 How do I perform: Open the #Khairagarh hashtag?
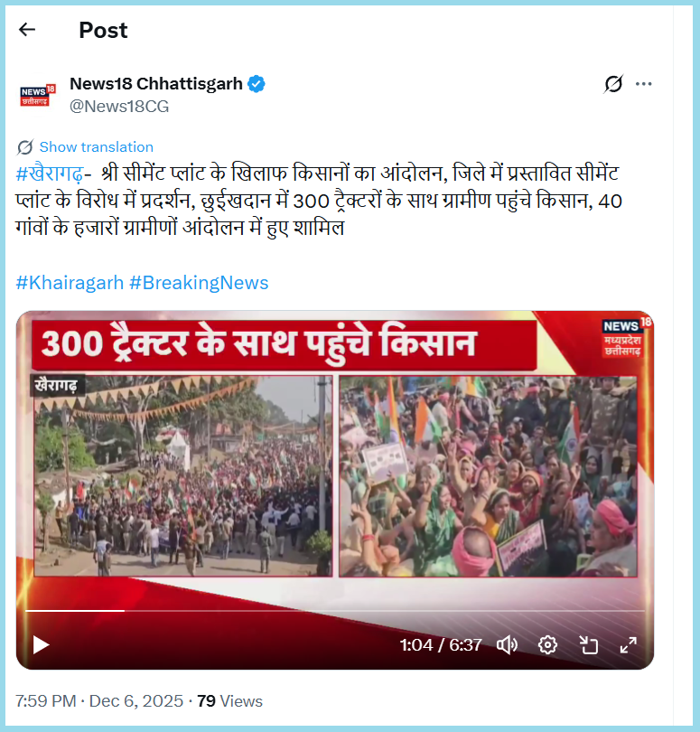[70, 283]
